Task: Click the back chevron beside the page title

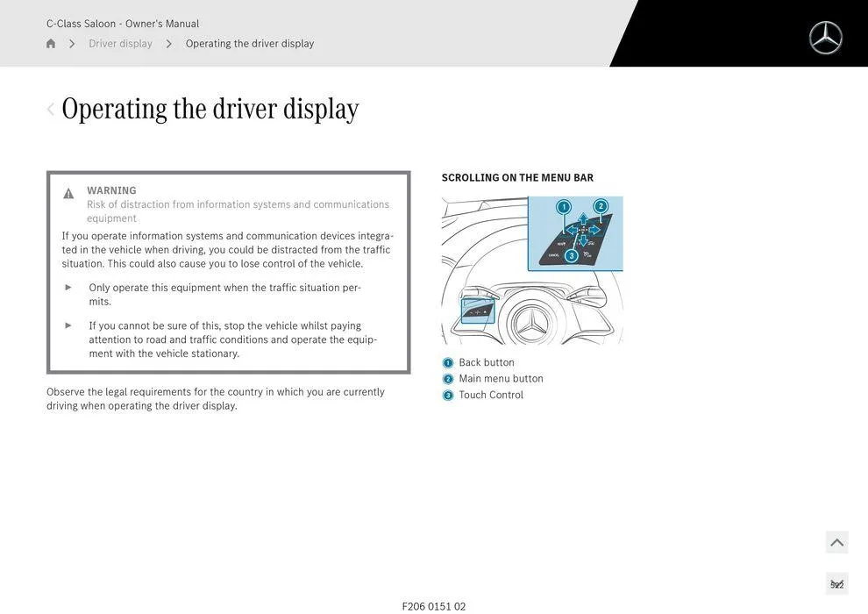Action: coord(50,107)
